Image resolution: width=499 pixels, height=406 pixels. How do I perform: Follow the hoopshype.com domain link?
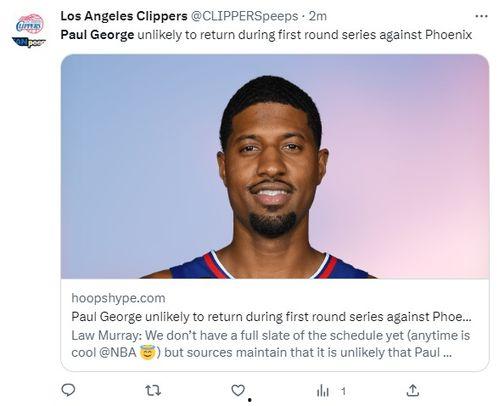[118, 298]
